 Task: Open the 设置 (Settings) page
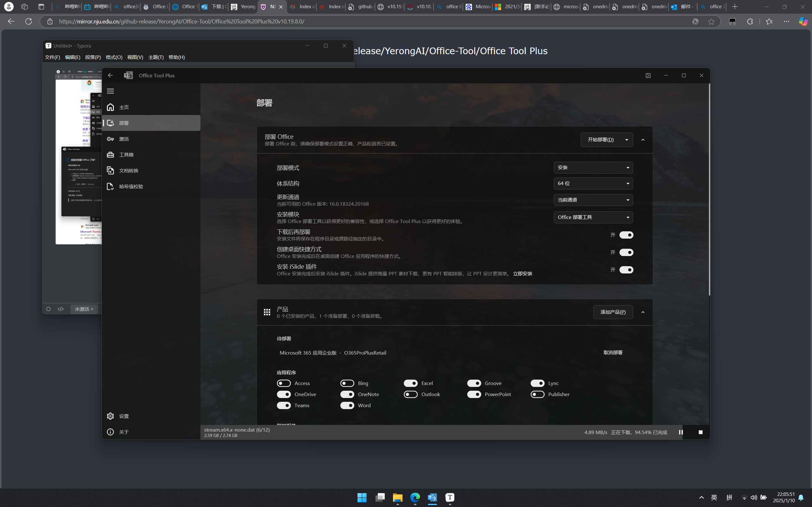tap(124, 416)
